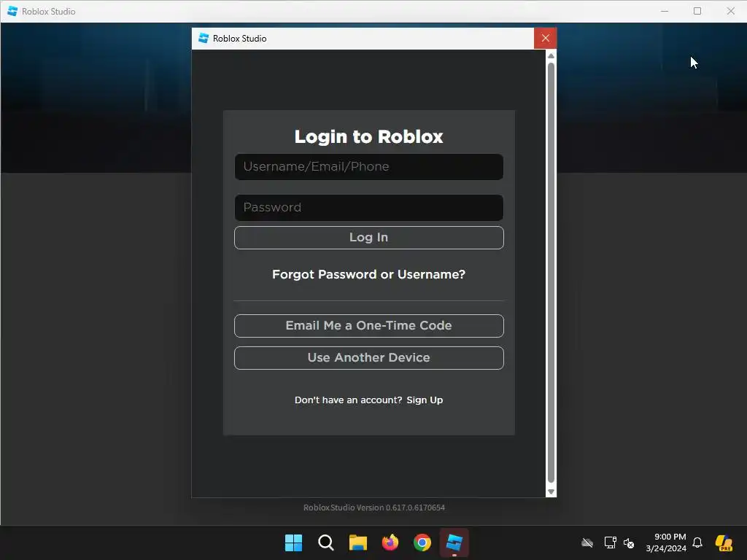Viewport: 747px width, 560px height.
Task: Click the muted volume tray icon
Action: [x=629, y=542]
